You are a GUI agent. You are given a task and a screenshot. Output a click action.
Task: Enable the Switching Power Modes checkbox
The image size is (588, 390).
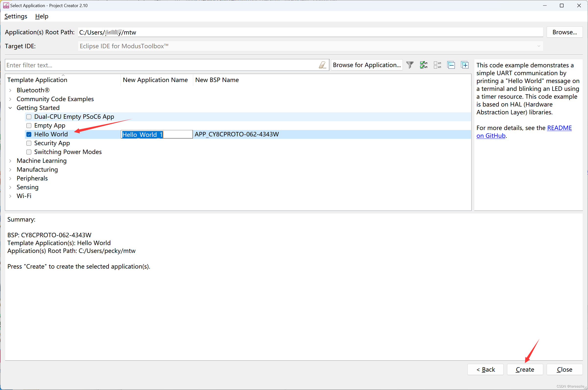(x=29, y=152)
